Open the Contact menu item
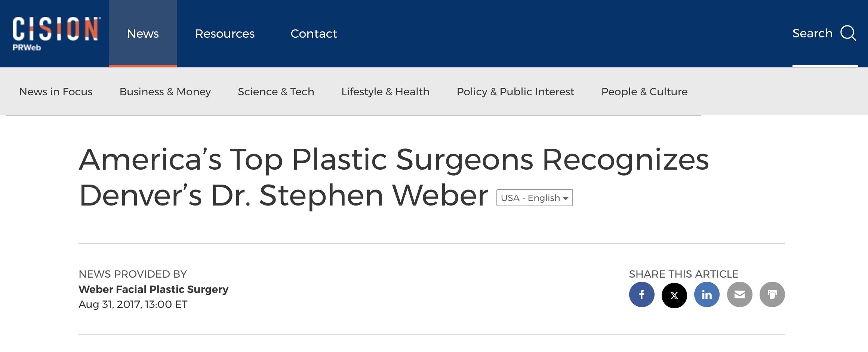Image resolution: width=868 pixels, height=352 pixels. [314, 33]
